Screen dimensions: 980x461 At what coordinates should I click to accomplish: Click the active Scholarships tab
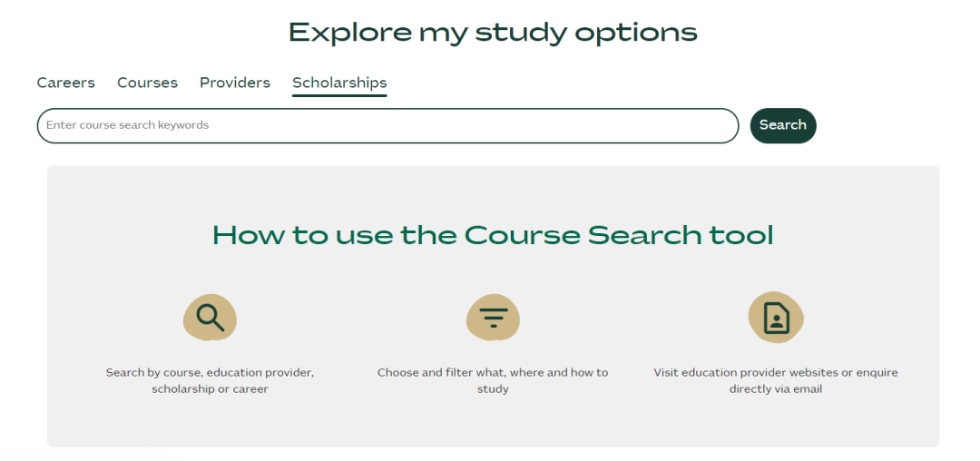point(339,83)
